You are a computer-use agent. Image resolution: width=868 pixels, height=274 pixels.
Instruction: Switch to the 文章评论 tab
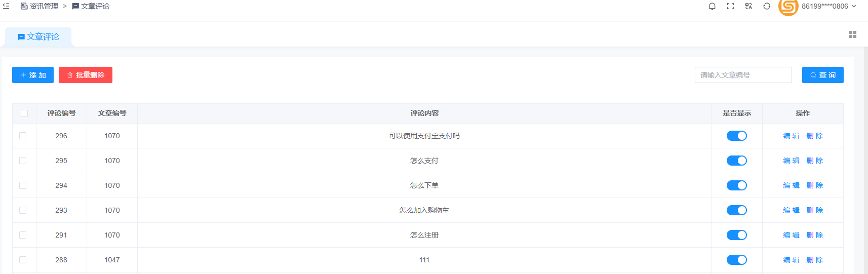click(38, 37)
